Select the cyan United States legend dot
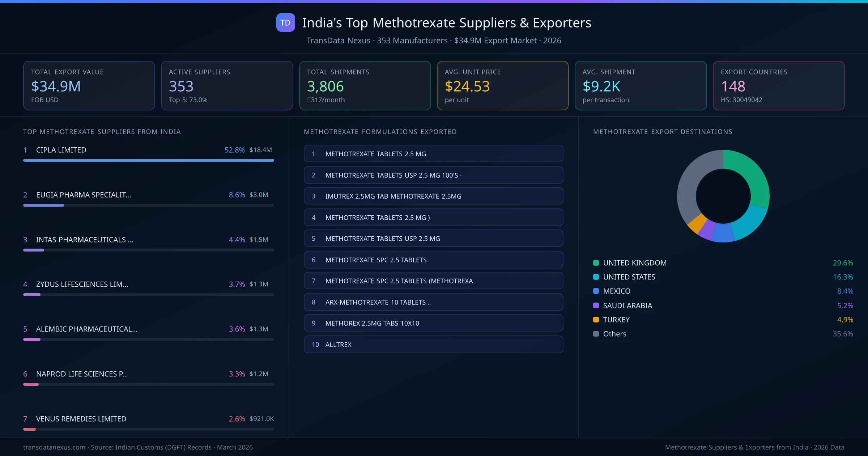Image resolution: width=868 pixels, height=456 pixels. click(x=596, y=277)
